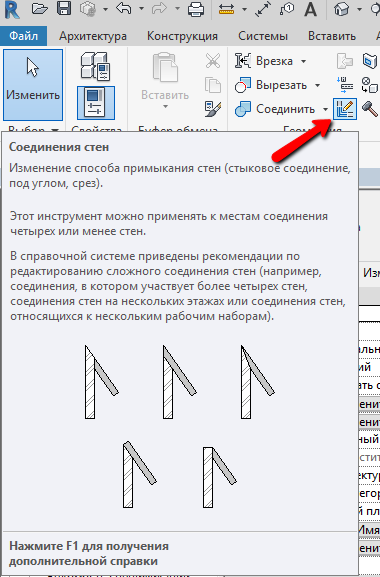
Task: Click the greyed Sync with Central icon
Action: (88, 9)
